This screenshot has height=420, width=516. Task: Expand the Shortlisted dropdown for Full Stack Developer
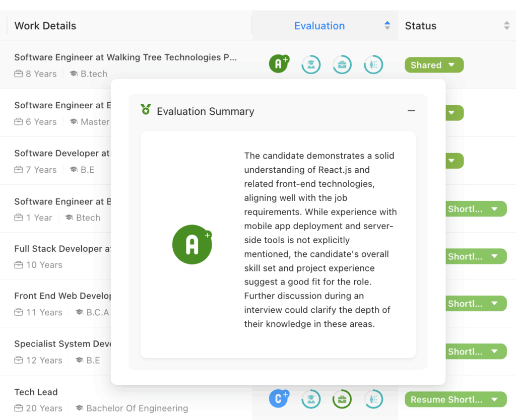click(x=476, y=256)
